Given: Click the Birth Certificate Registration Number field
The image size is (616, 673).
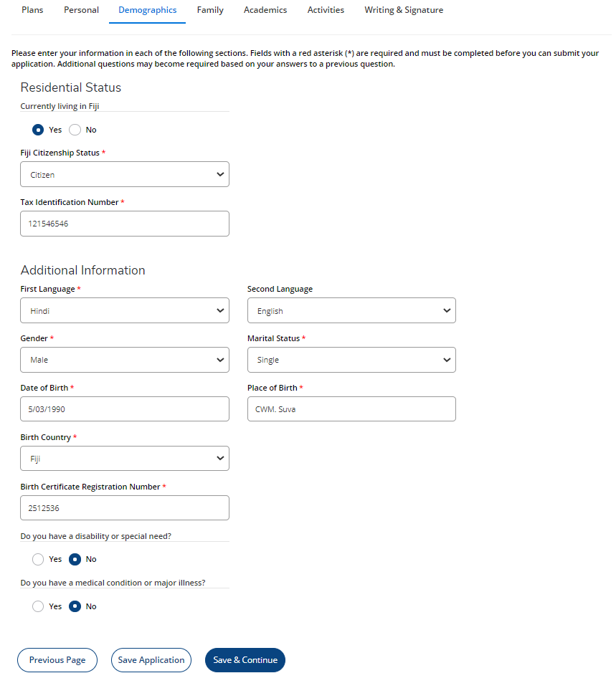Looking at the screenshot, I should tap(125, 507).
